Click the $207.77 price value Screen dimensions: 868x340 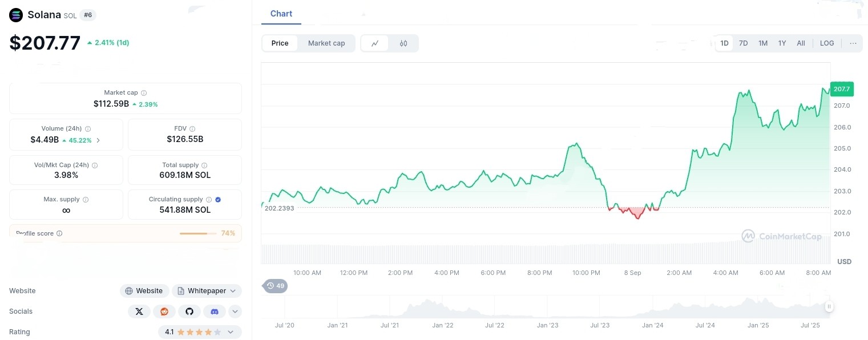45,43
